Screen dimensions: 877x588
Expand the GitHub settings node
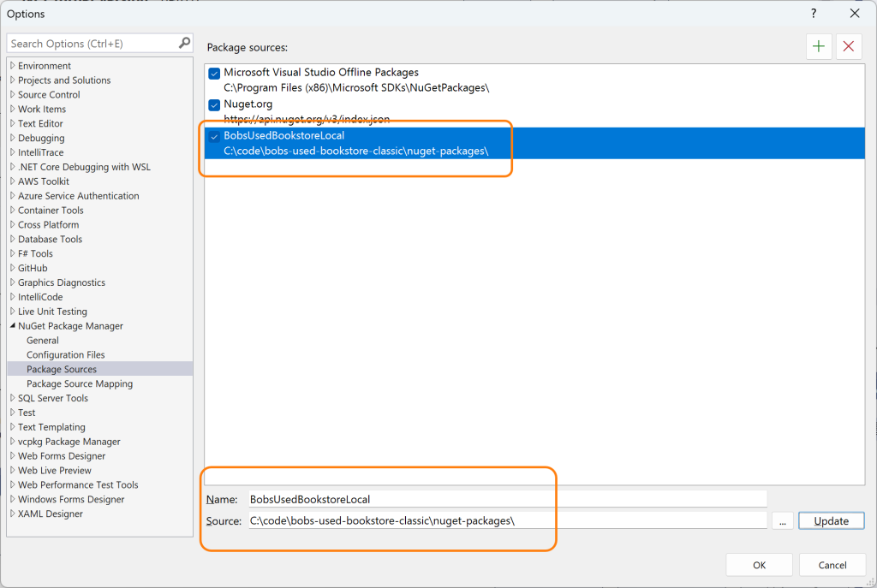13,267
